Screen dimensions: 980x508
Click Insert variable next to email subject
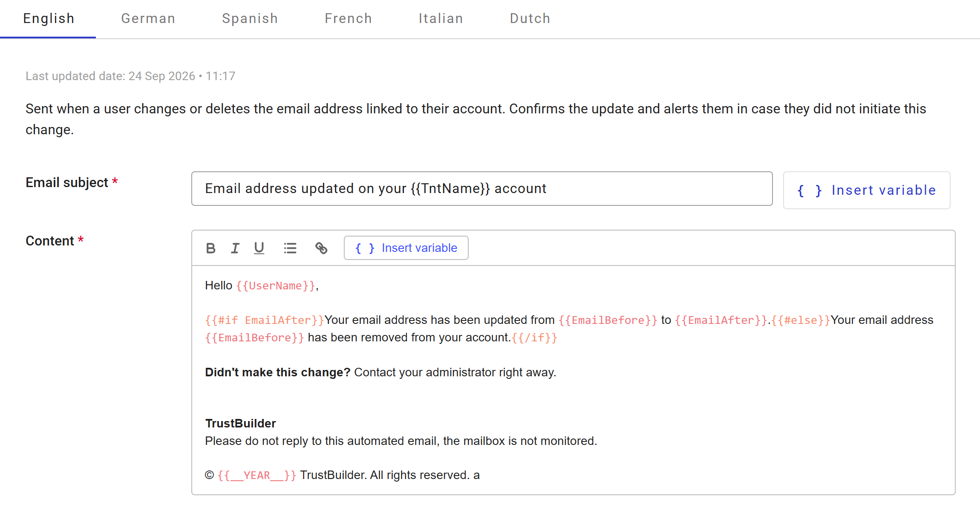tap(867, 190)
